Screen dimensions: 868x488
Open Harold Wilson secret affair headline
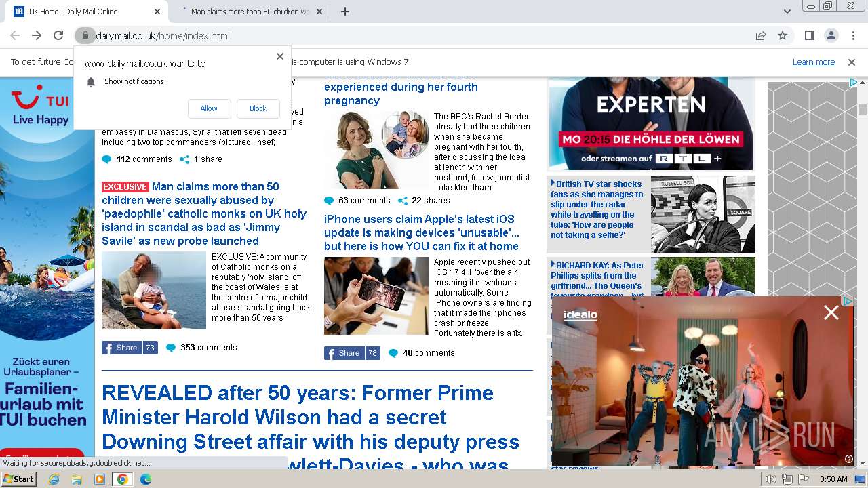coord(311,429)
